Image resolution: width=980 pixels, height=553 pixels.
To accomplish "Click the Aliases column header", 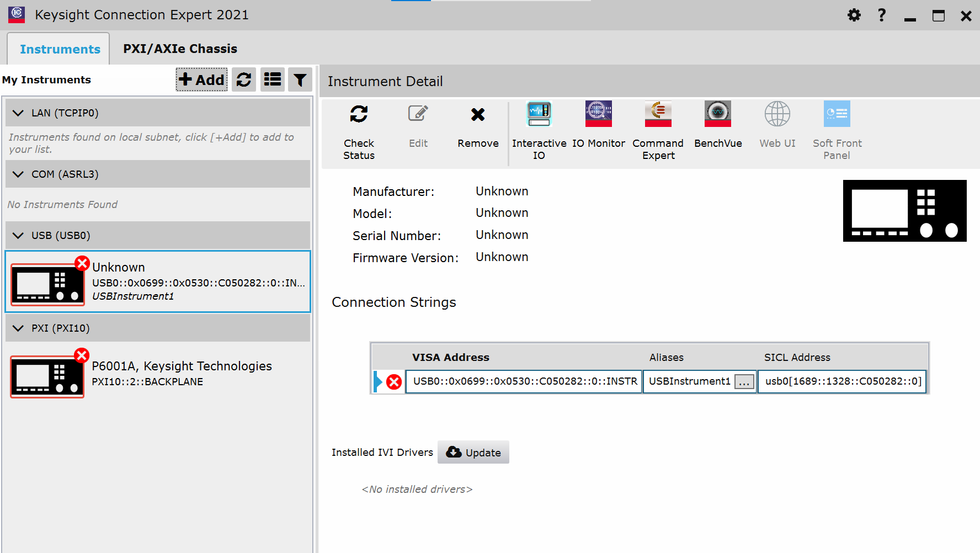I will 666,357.
